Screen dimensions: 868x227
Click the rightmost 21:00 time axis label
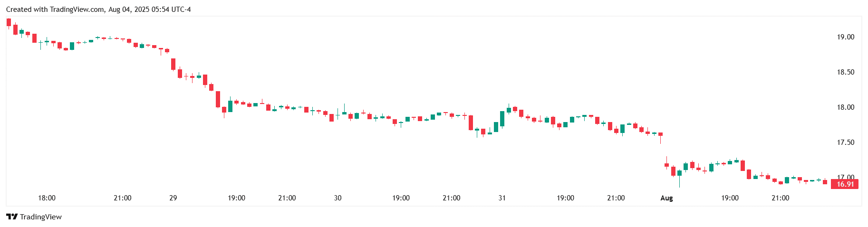[780, 198]
